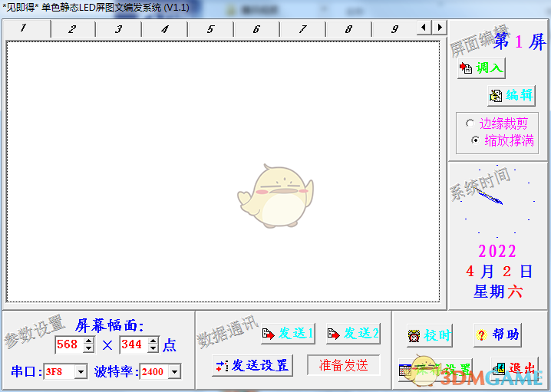Click the 调入 import button
This screenshot has width=551, height=392.
pyautogui.click(x=481, y=68)
